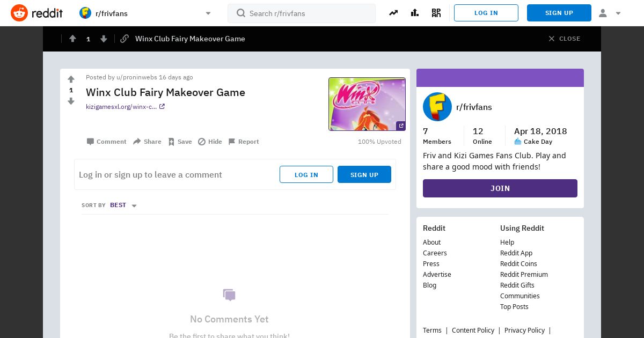Click Log In in the comment box
The width and height of the screenshot is (644, 338).
(x=306, y=174)
